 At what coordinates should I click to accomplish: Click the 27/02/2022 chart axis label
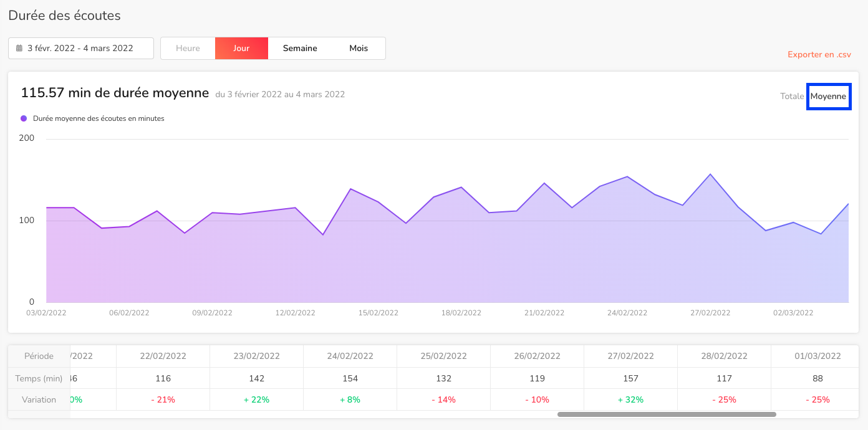pos(710,313)
